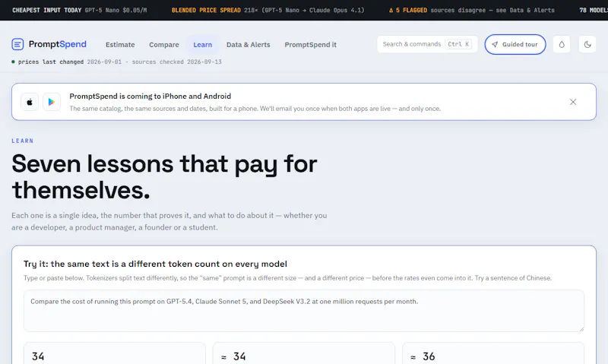Click the LEARN section label
The height and width of the screenshot is (364, 608).
(23, 141)
